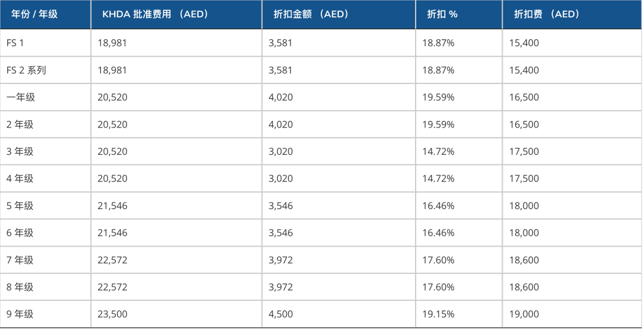Click the 年份 / 年级 column header

coord(35,14)
